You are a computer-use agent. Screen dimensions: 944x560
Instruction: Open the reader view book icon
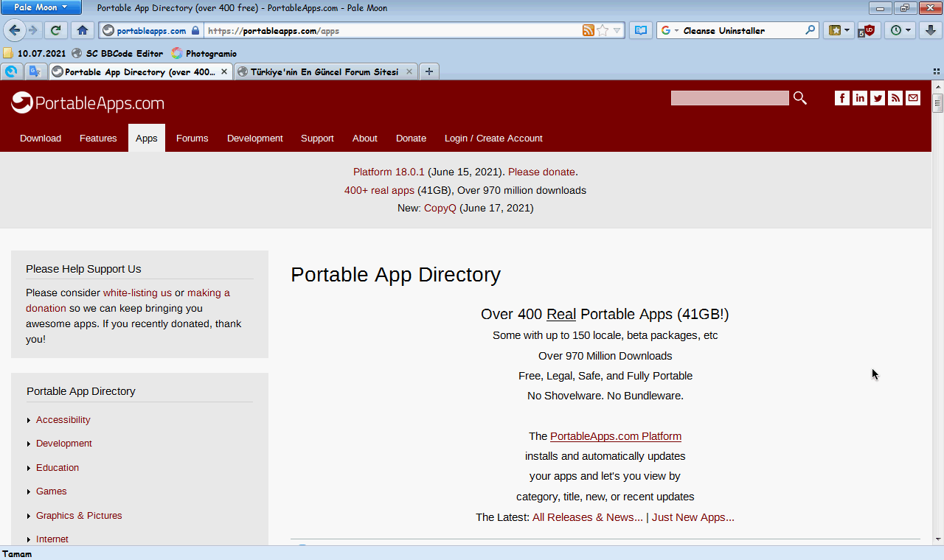click(x=641, y=30)
